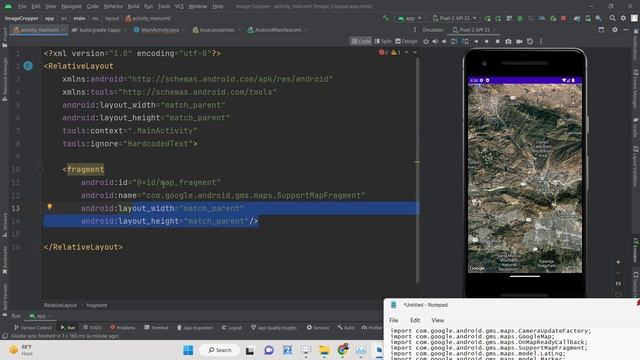Click the emulator Overview square button
This screenshot has height=360, width=640.
(497, 41)
